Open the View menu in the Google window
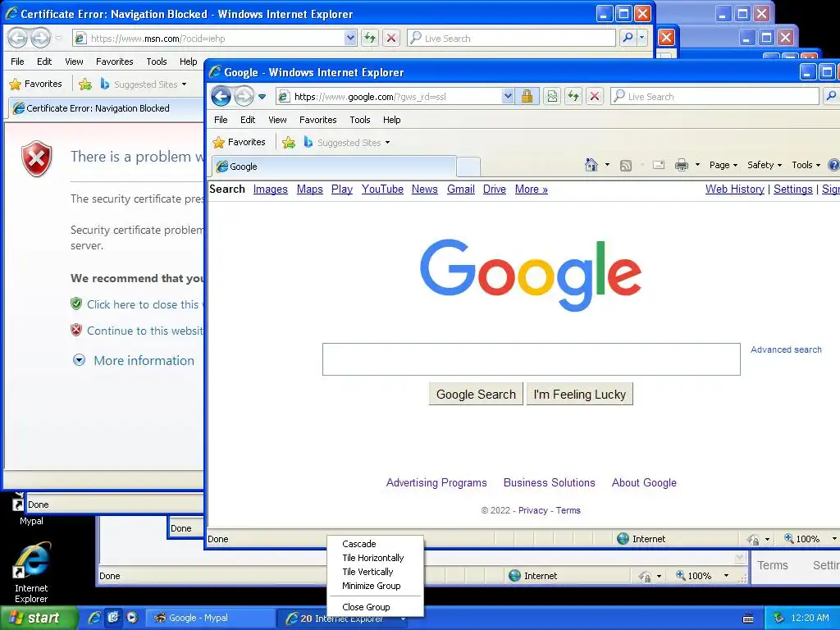This screenshot has width=840, height=630. 277,120
